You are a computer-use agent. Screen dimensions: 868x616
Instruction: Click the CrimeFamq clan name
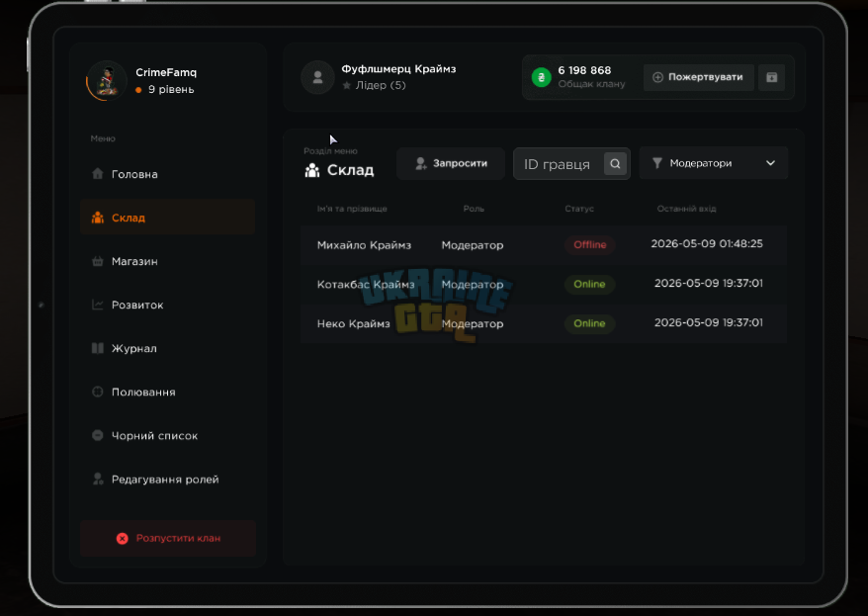point(166,72)
